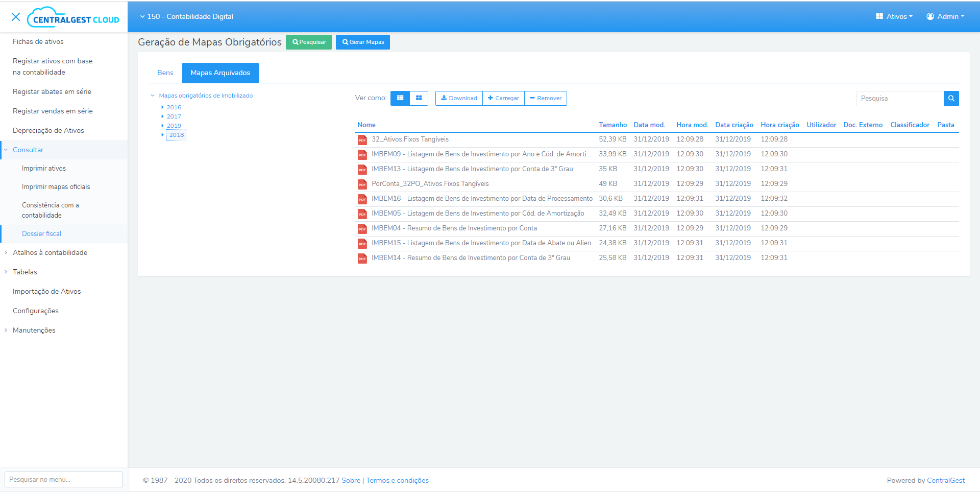Close the sidebar with the X icon
Viewport: 980px width, 493px height.
coord(16,17)
